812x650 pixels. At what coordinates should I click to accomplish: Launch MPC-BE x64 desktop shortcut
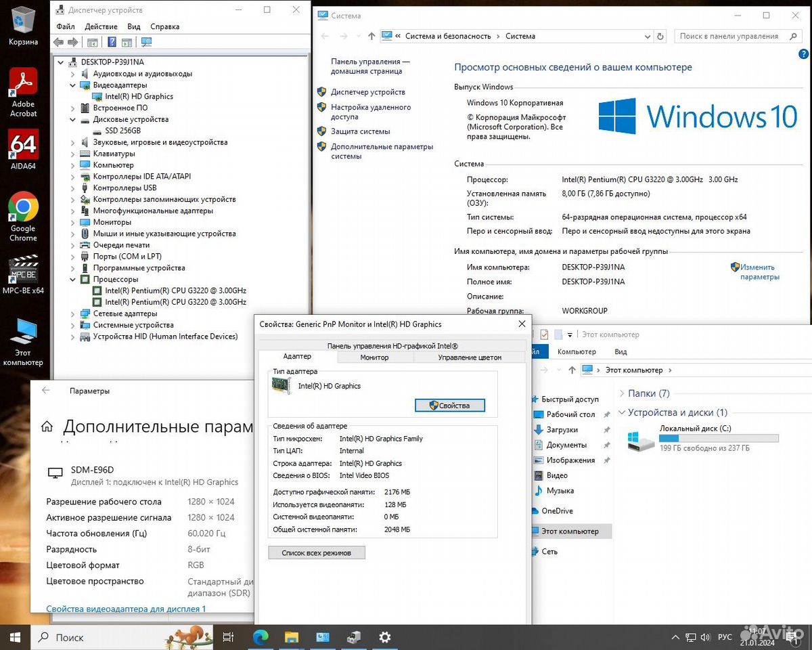(x=23, y=274)
